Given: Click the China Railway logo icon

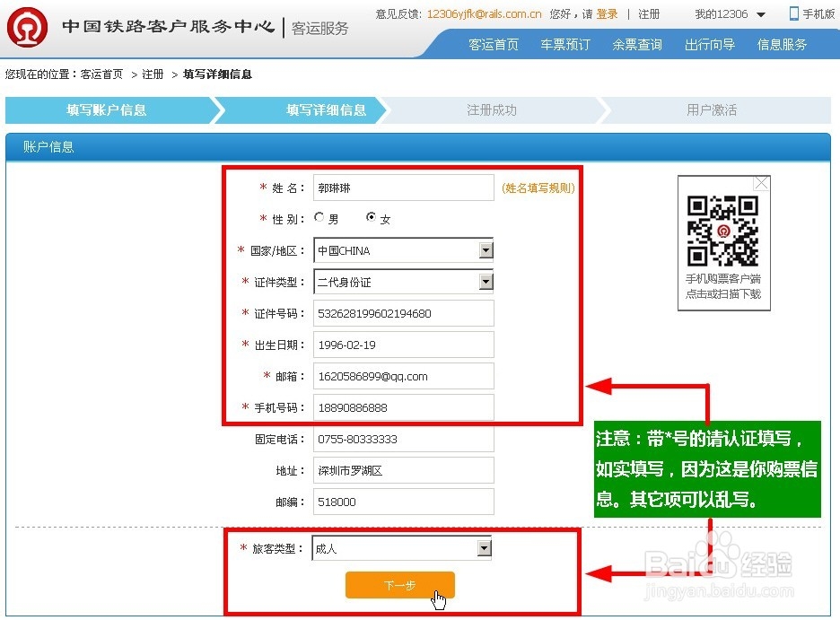Looking at the screenshot, I should (x=27, y=28).
